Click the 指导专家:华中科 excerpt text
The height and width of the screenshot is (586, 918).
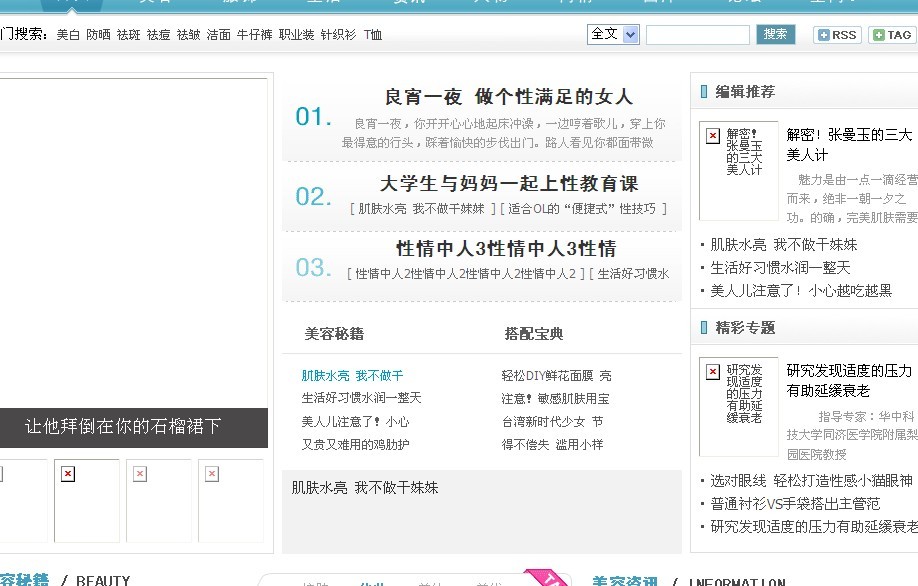(852, 435)
